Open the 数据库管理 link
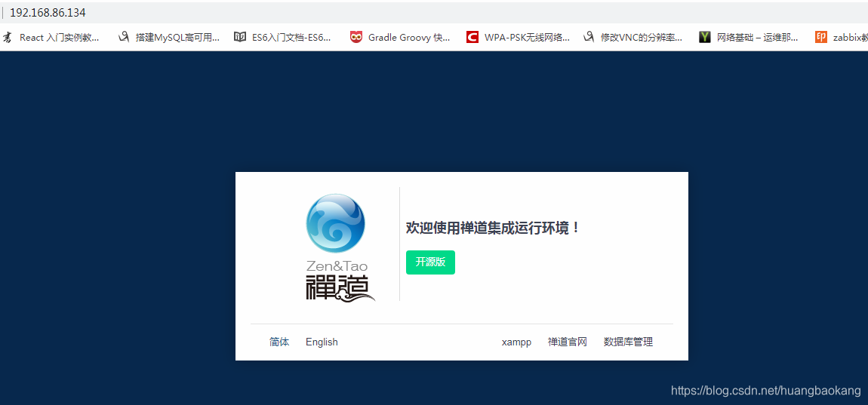The width and height of the screenshot is (868, 405). pos(628,342)
